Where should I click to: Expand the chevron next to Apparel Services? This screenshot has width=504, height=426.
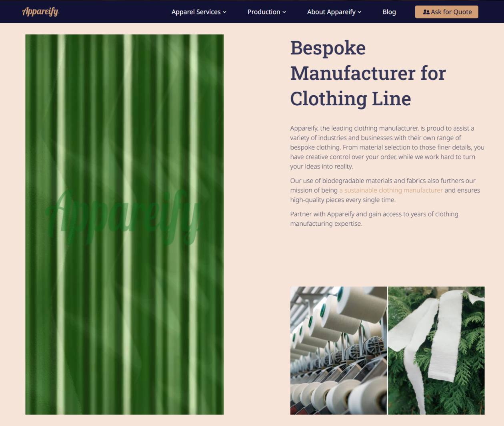coord(224,12)
